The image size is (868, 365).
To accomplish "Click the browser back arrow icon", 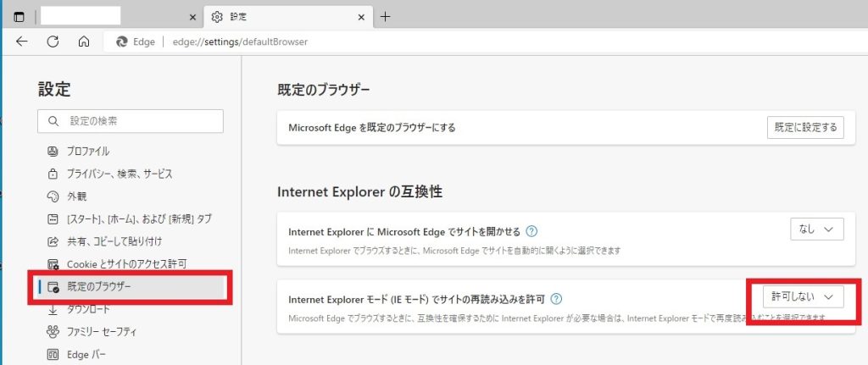I will pyautogui.click(x=22, y=41).
